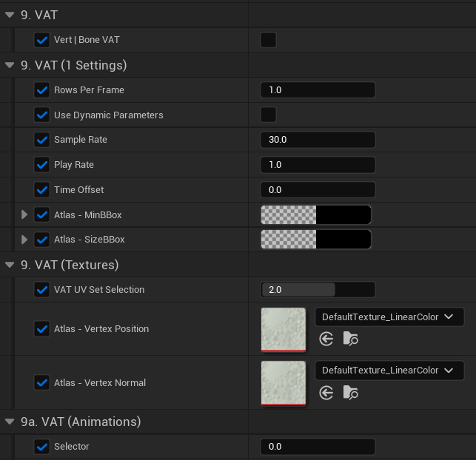Enable the Use Dynamic Parameters value checkbox
The width and height of the screenshot is (476, 460).
coord(268,115)
